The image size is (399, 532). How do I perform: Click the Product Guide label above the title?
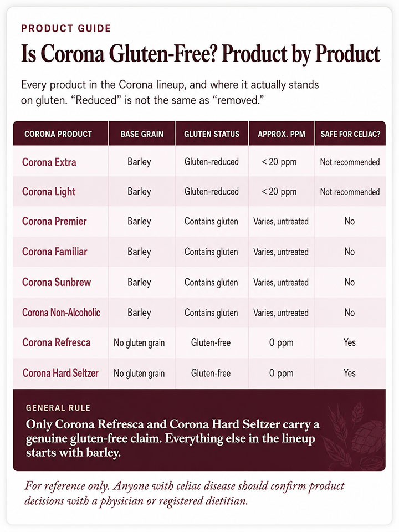66,28
